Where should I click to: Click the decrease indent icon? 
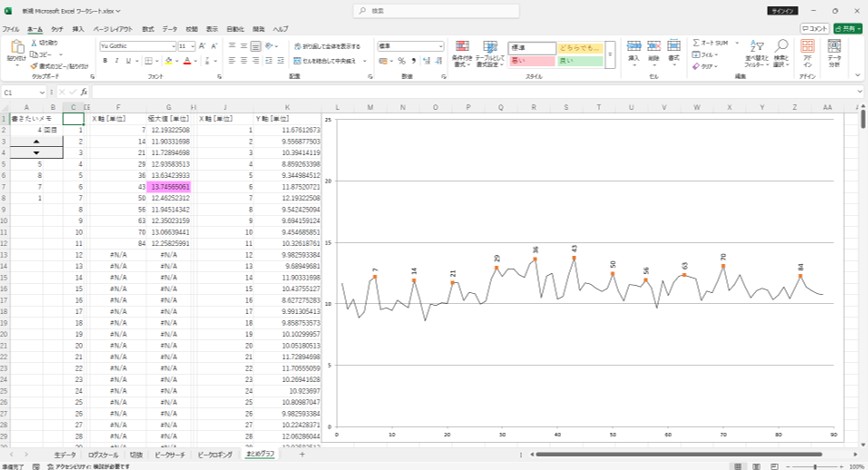pyautogui.click(x=268, y=61)
